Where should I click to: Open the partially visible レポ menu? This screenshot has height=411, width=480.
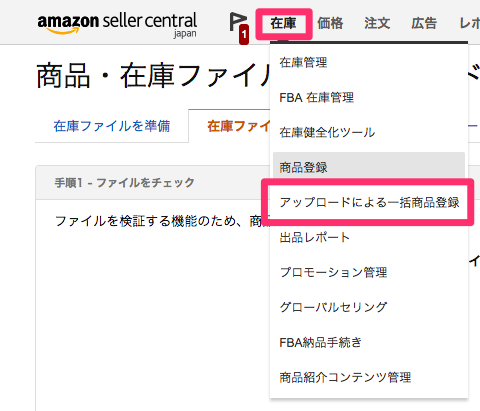click(469, 24)
